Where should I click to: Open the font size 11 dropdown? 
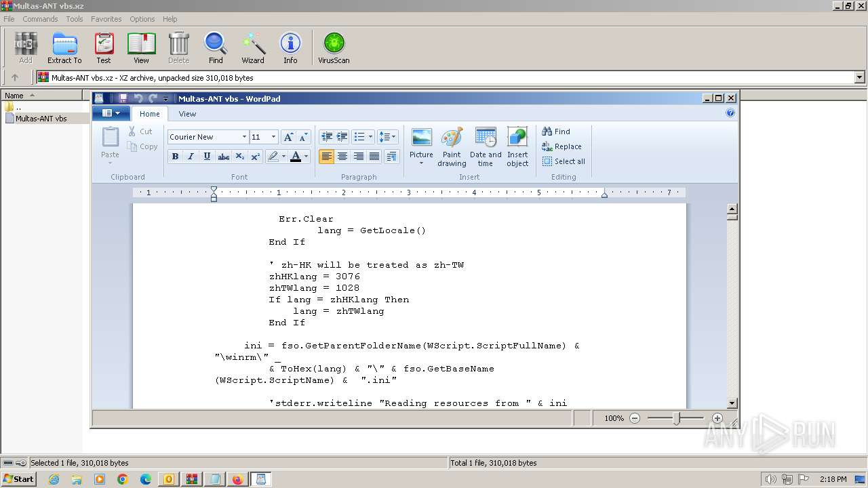coord(273,137)
